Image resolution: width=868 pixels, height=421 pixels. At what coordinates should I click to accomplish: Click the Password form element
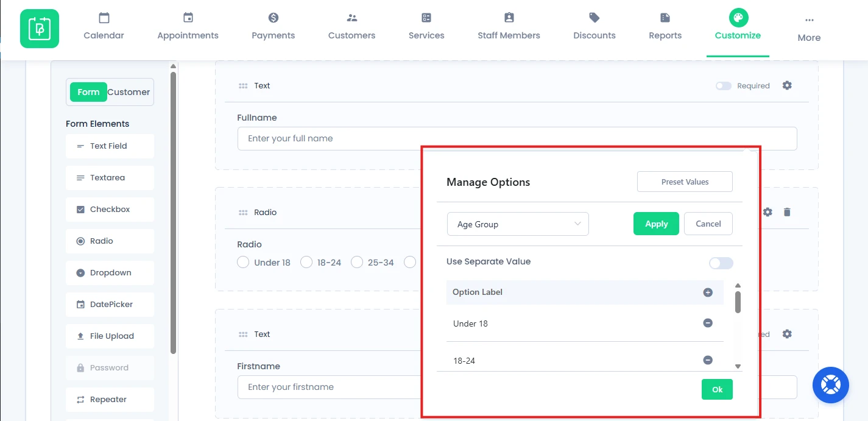(x=110, y=368)
